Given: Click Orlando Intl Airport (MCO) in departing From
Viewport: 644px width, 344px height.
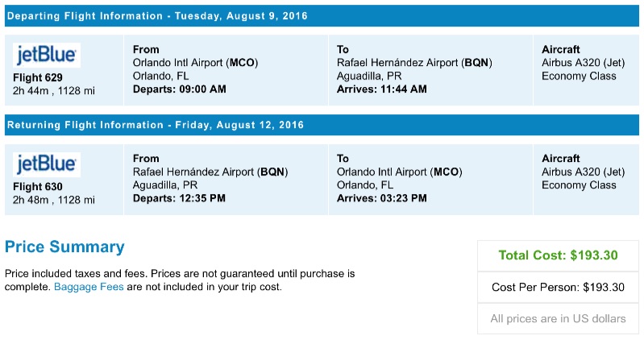Looking at the screenshot, I should (195, 63).
